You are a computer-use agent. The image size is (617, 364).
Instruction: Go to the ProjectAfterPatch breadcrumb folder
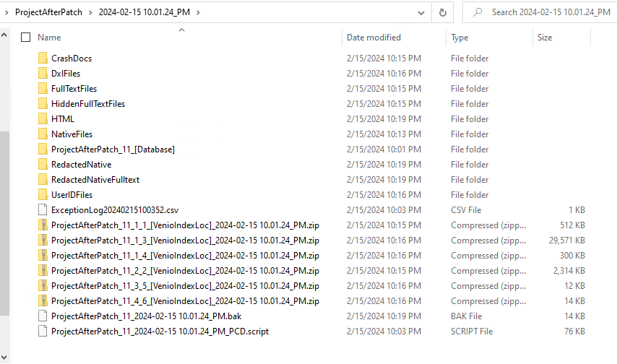[49, 12]
